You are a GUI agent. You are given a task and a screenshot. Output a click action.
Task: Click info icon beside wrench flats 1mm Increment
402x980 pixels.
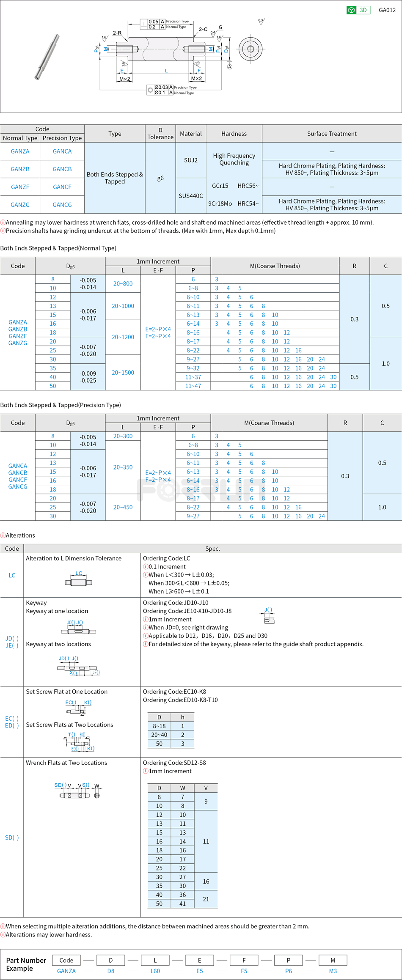tap(146, 771)
